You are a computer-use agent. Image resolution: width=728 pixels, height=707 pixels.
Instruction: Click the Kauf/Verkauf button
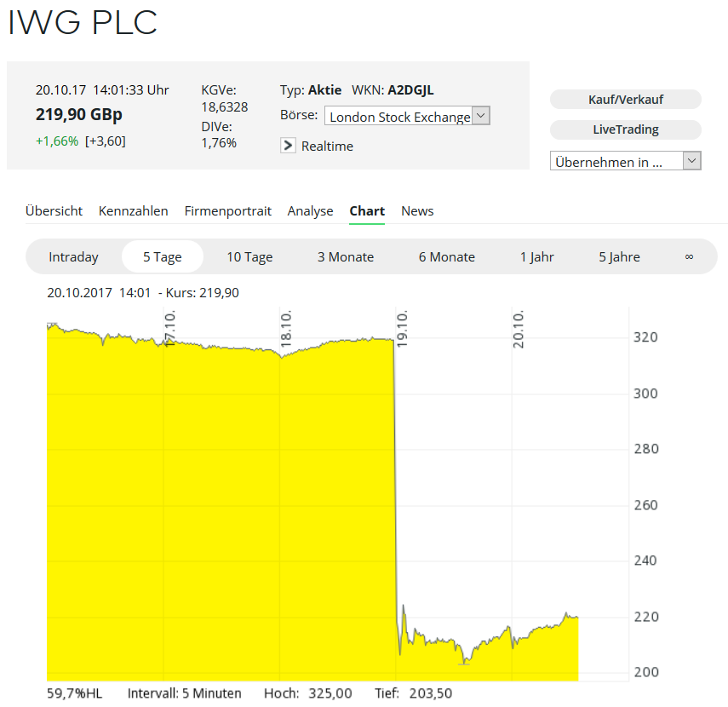click(625, 100)
